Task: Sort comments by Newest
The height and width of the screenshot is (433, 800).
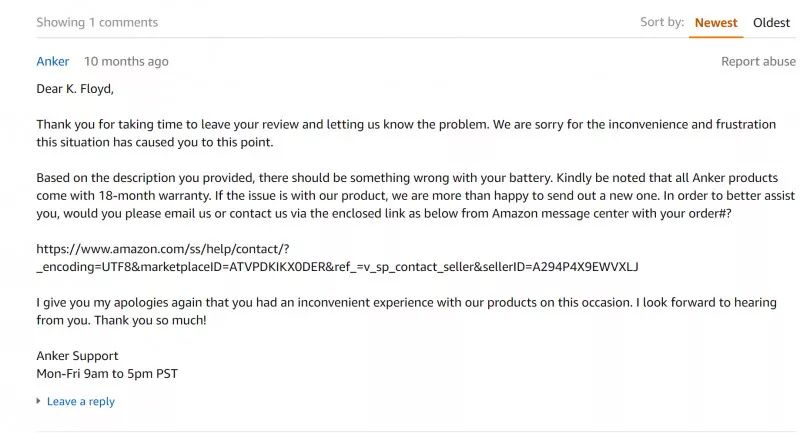Action: [x=716, y=23]
